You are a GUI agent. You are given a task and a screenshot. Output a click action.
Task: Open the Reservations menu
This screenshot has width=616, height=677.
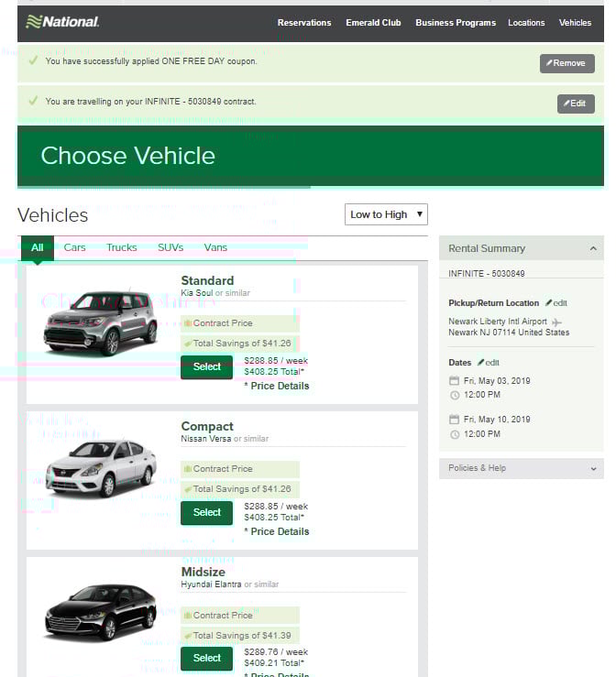[x=304, y=23]
